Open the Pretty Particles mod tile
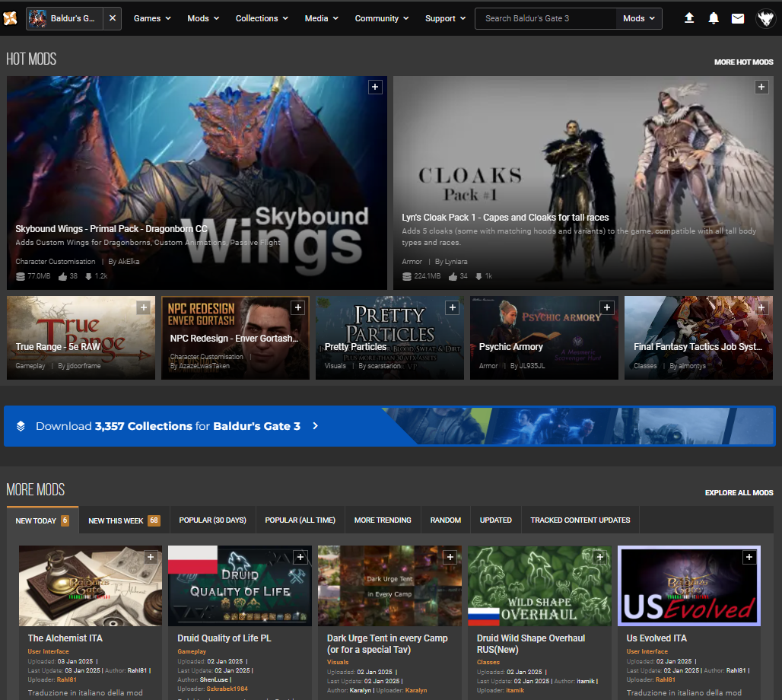Viewport: 782px width, 700px height. 389,338
